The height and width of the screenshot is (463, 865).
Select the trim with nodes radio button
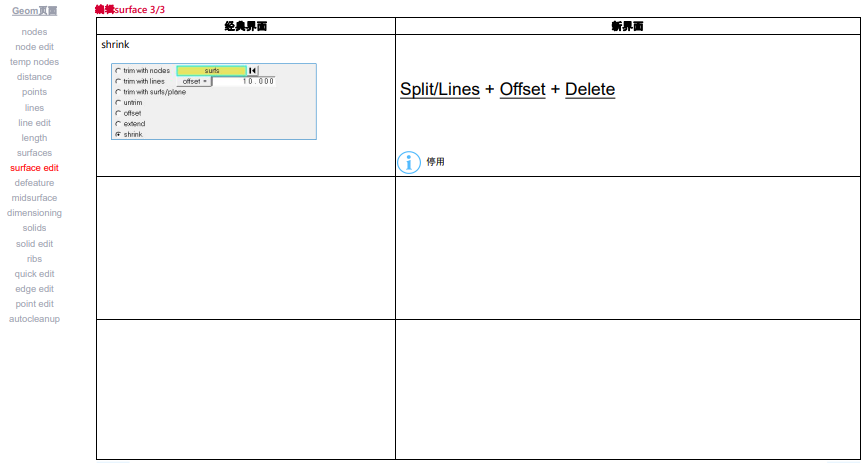tap(118, 71)
